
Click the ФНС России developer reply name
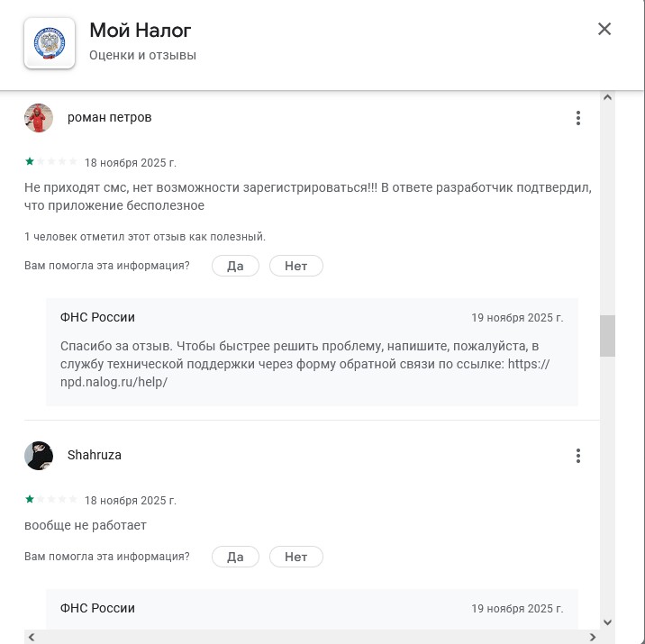coord(97,317)
